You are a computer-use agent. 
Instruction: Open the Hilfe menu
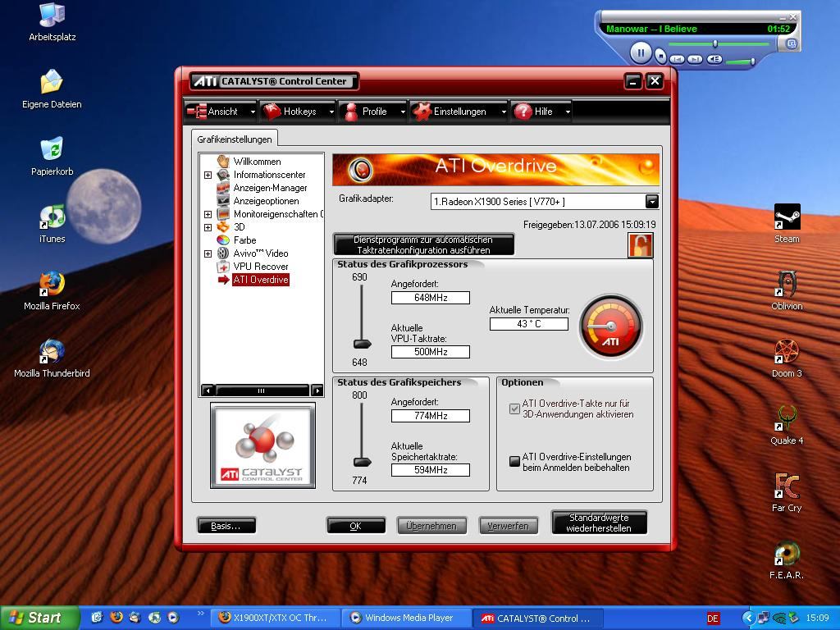click(541, 112)
